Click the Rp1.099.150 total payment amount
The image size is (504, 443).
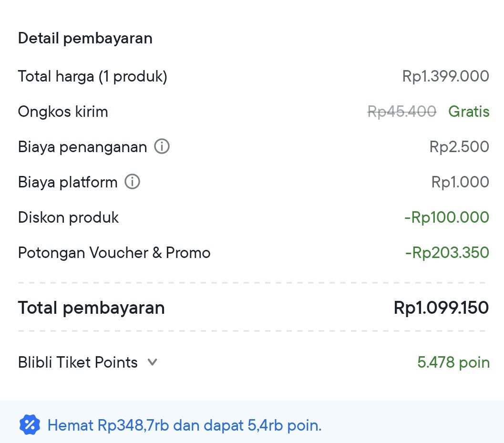(442, 308)
